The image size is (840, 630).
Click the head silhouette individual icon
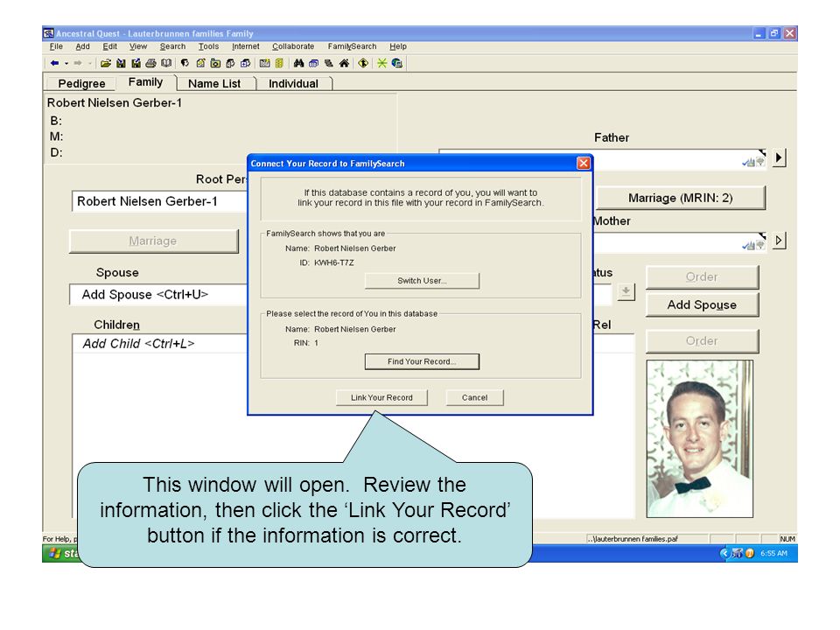coord(185,63)
